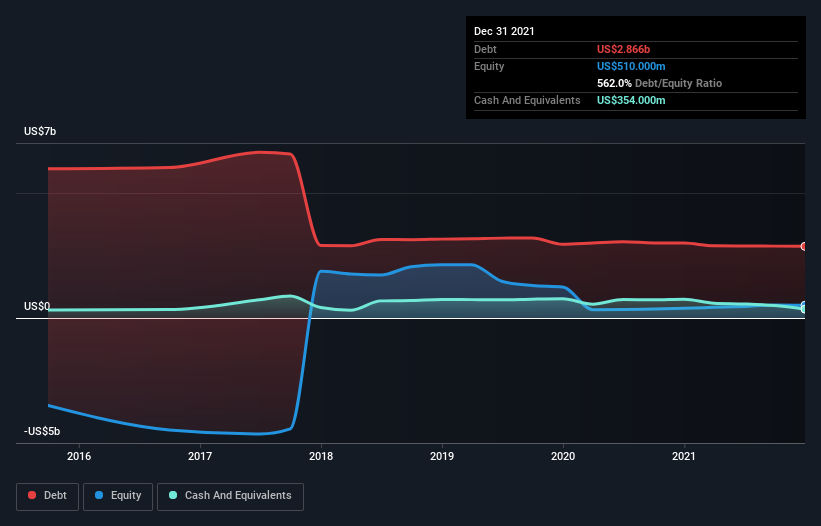This screenshot has width=821, height=526.
Task: Click the 2020 x-axis label
Action: point(563,456)
